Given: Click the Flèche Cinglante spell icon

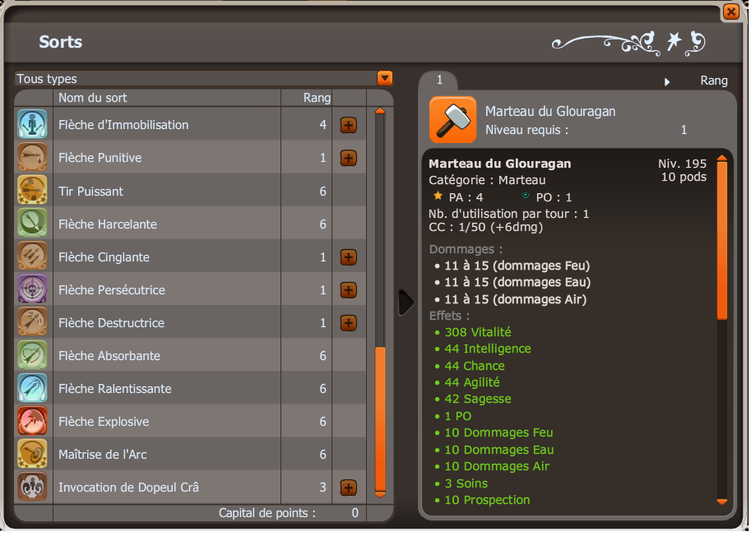Looking at the screenshot, I should pyautogui.click(x=32, y=256).
